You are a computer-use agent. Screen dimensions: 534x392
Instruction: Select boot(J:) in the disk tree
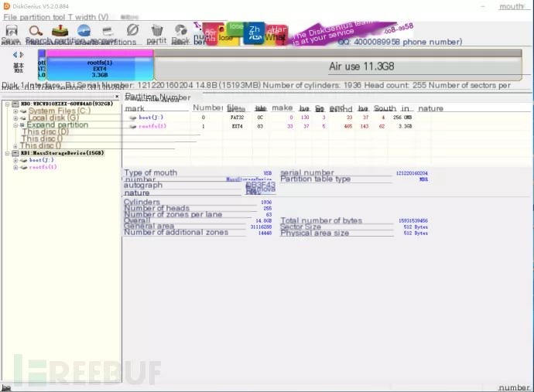click(x=41, y=160)
